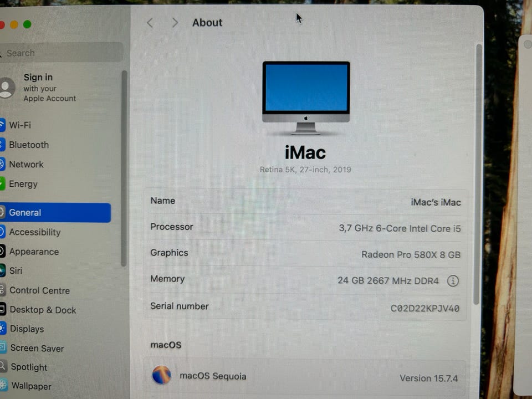
Task: Select the Version 15.7.4 text
Action: pos(428,378)
